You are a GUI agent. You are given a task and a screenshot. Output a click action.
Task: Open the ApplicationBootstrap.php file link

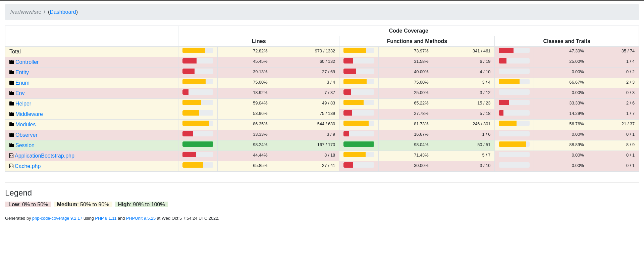pyautogui.click(x=45, y=156)
